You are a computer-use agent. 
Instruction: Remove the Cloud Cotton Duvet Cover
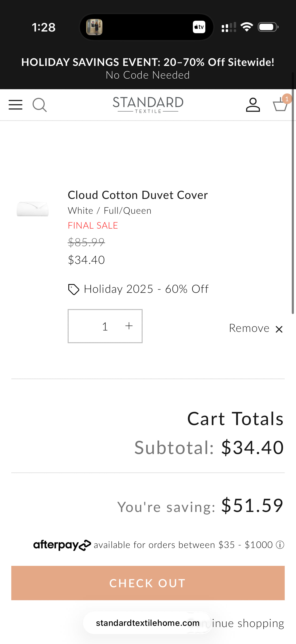256,329
